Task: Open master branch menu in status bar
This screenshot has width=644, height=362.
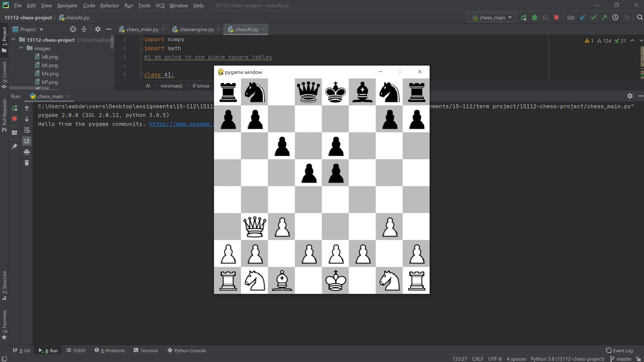Action: click(x=620, y=358)
